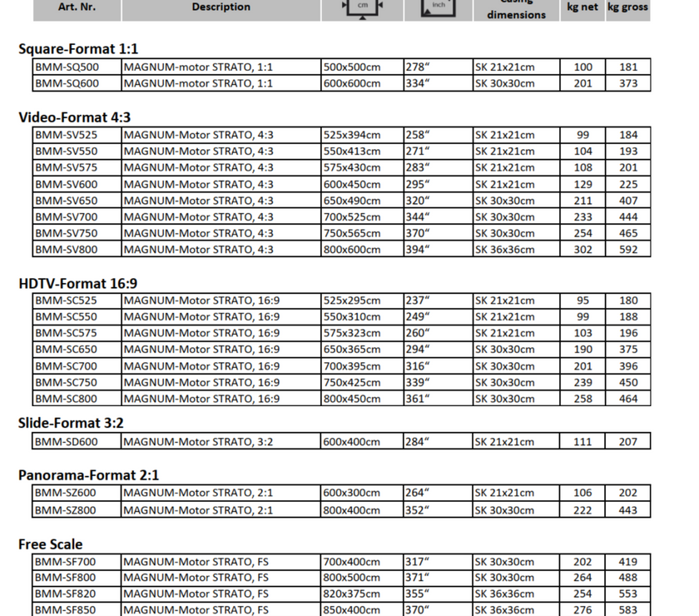Click the cm screen size icon
Screen dimensions: 699x616
(x=362, y=7)
